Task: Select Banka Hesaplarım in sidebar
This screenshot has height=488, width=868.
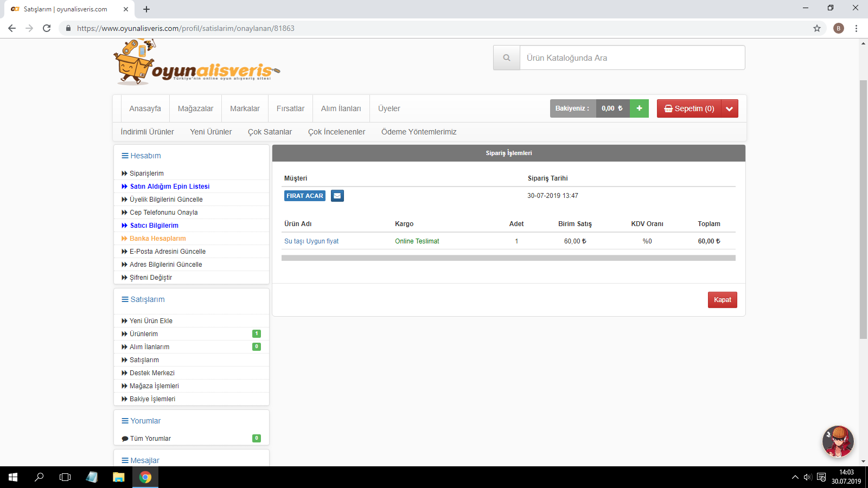Action: (x=157, y=239)
